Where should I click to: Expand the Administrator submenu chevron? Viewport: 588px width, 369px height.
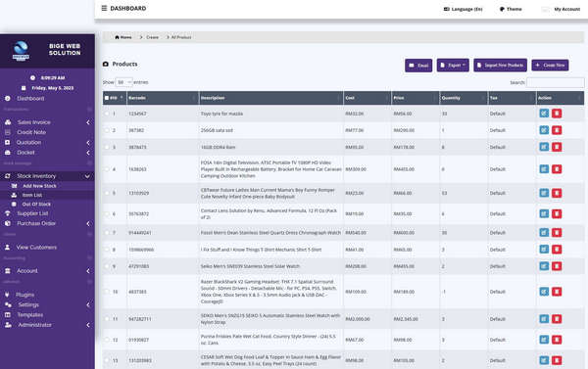[88, 325]
